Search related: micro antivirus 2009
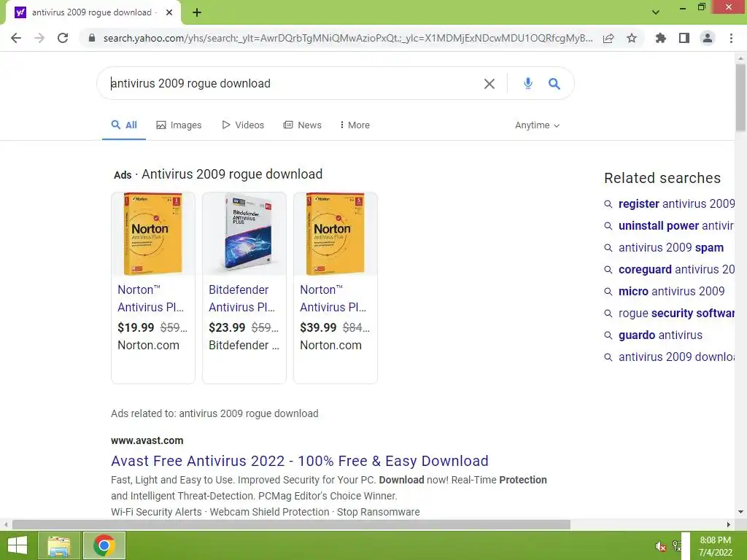 pyautogui.click(x=671, y=292)
